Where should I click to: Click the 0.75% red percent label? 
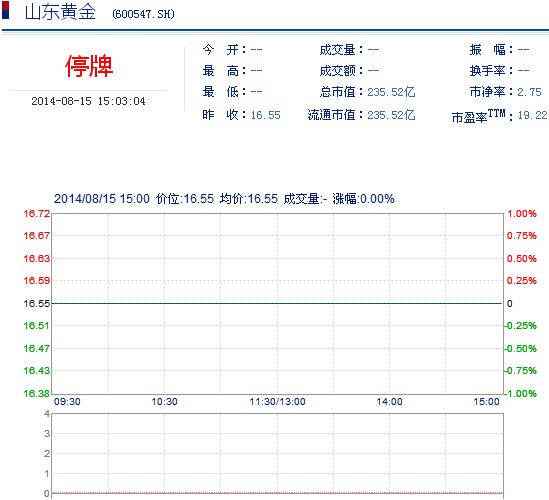pos(522,236)
